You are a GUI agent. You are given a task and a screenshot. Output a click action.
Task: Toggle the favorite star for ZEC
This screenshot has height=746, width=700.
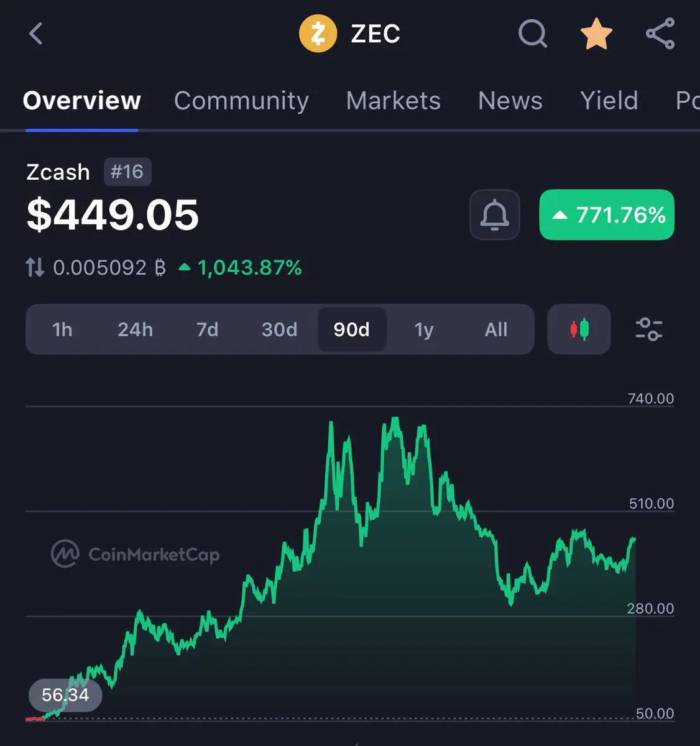[x=596, y=34]
